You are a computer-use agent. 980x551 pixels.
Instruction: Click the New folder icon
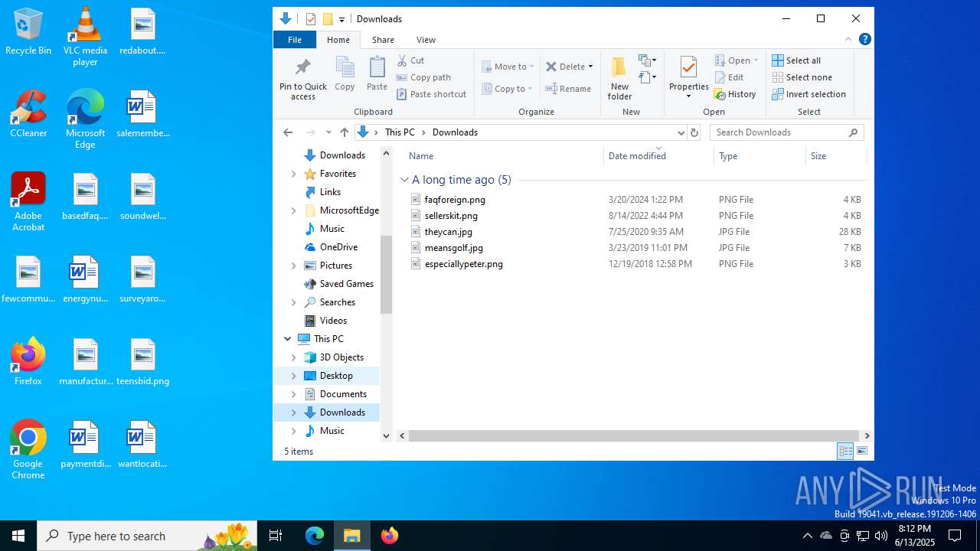619,68
